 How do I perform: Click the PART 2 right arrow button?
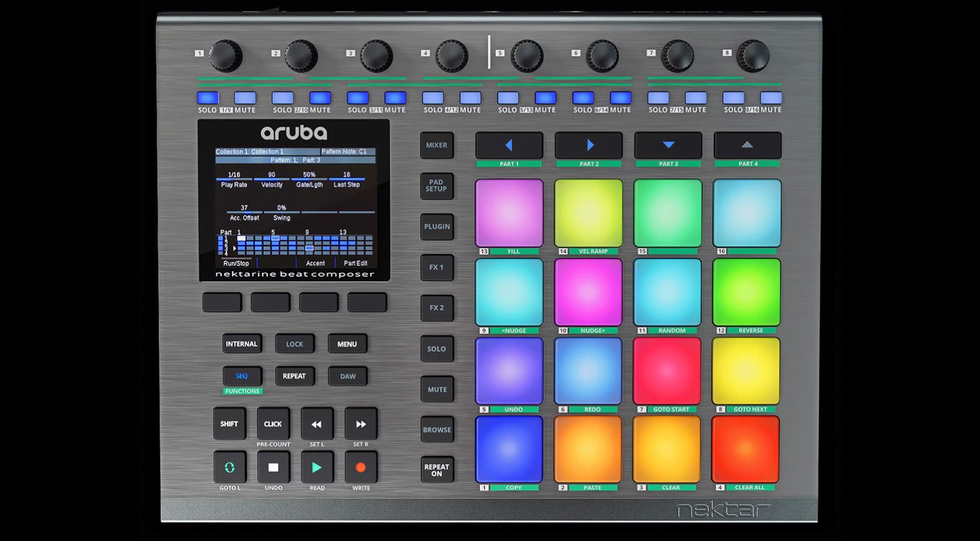(x=588, y=145)
